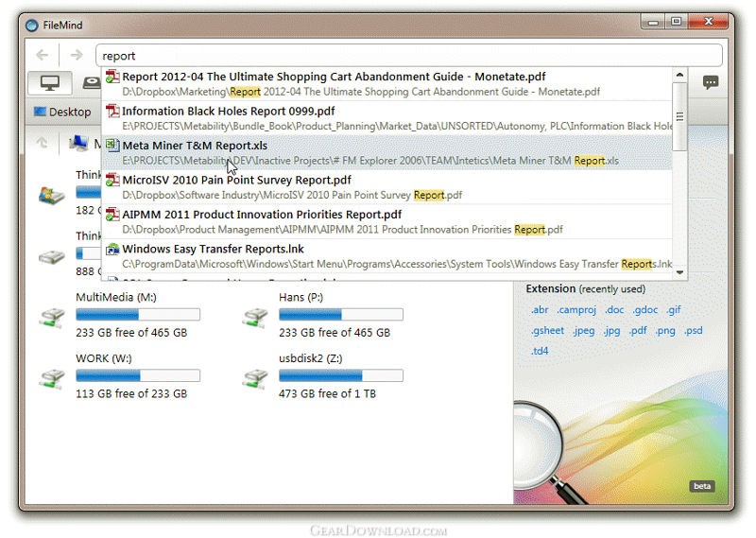Viewport: 756px width, 538px height.
Task: Click the MultiMedia (M:) usage bar
Action: pyautogui.click(x=138, y=315)
